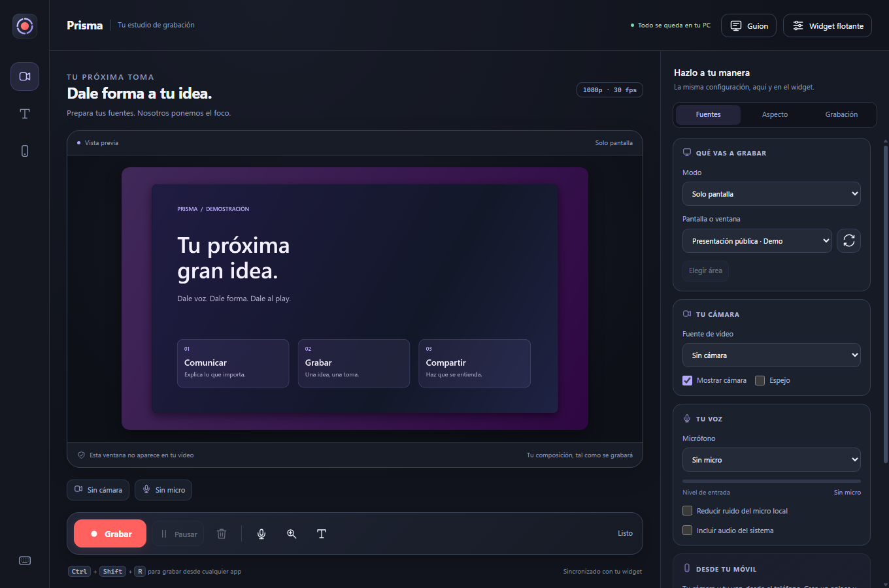Click the right panel scrollbar
The image size is (889, 588).
(886, 304)
